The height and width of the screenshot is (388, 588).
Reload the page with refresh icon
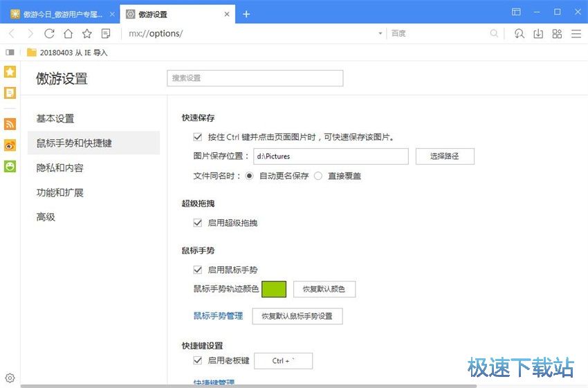pyautogui.click(x=49, y=34)
